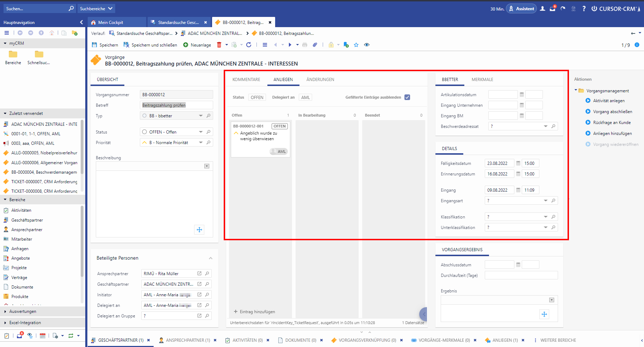The height and width of the screenshot is (347, 644).
Task: Open the help question mark icon
Action: click(x=584, y=9)
